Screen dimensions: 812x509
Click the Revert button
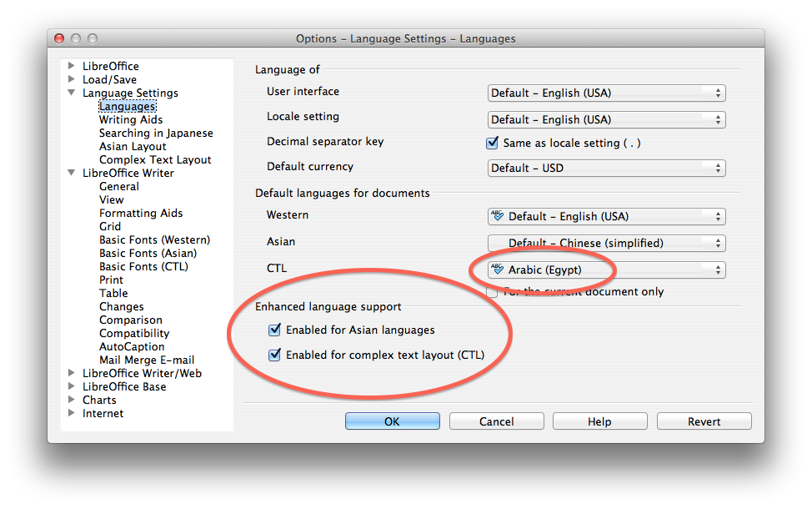click(704, 421)
